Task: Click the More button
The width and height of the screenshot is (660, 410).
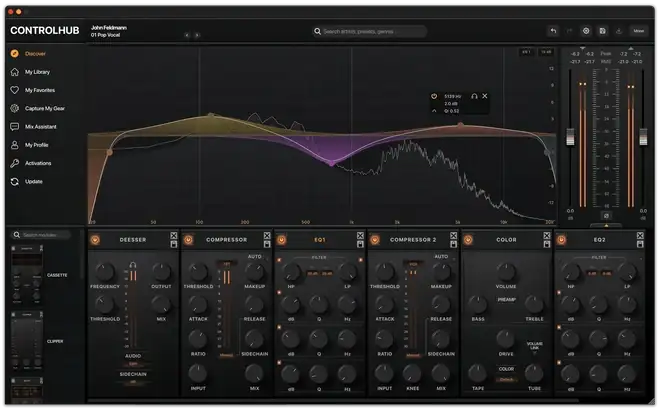Action: tap(639, 31)
